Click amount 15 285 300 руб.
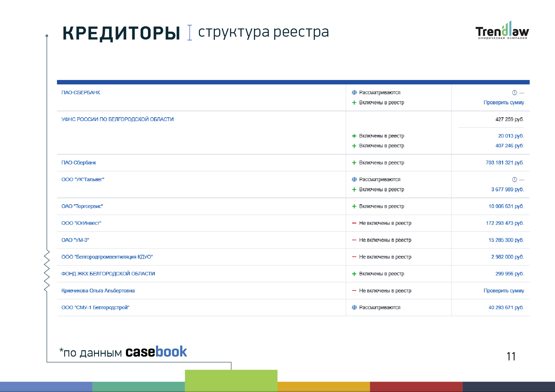The height and width of the screenshot is (392, 555). tap(506, 240)
